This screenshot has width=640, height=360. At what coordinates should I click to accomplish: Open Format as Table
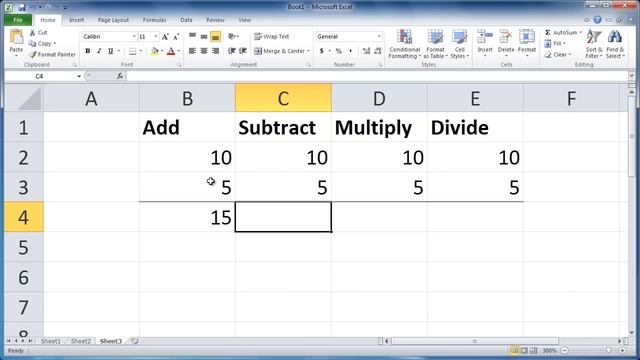[x=435, y=44]
